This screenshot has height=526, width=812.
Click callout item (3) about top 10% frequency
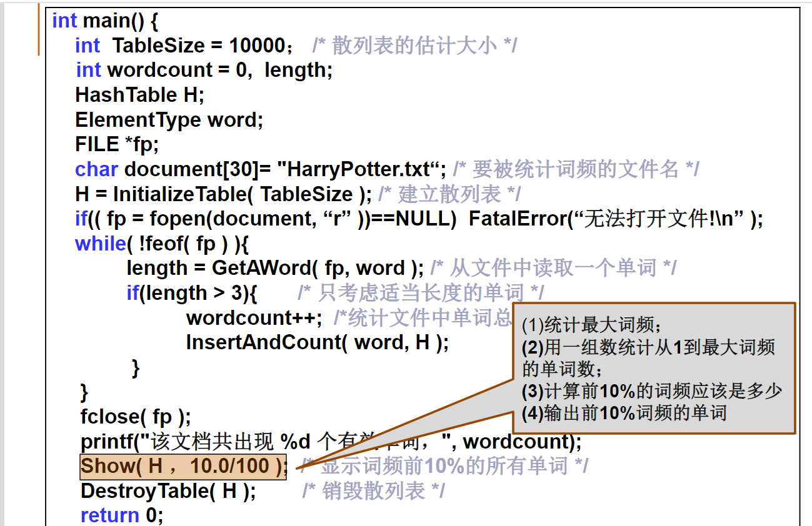652,391
